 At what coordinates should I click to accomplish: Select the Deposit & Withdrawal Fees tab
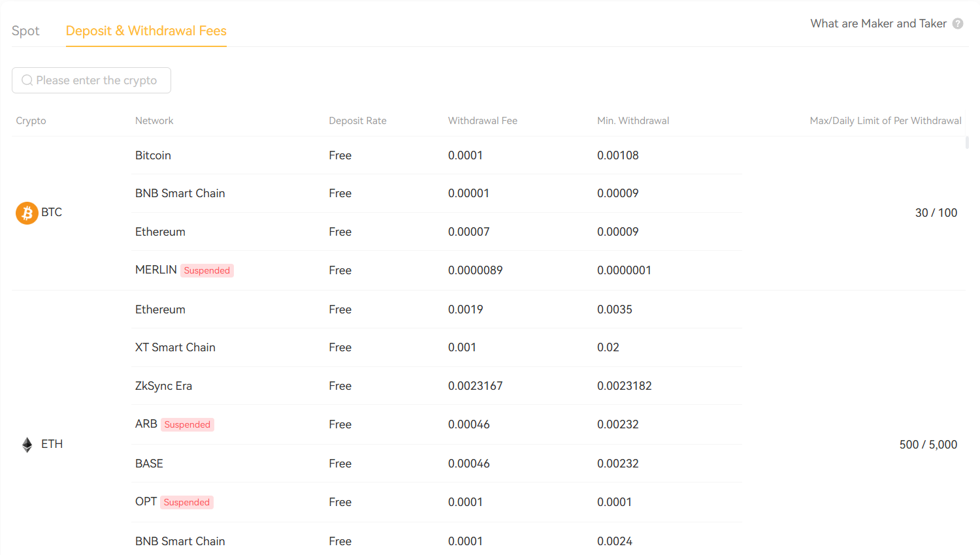pyautogui.click(x=146, y=31)
